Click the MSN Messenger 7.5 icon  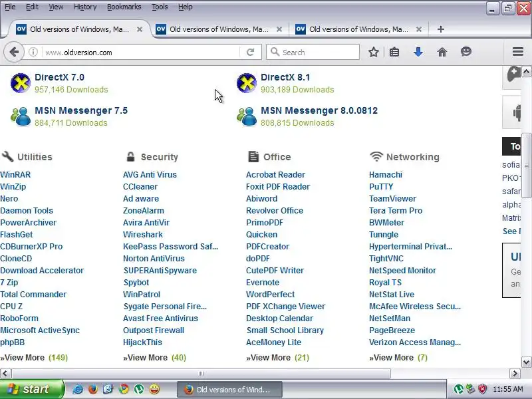coord(21,116)
